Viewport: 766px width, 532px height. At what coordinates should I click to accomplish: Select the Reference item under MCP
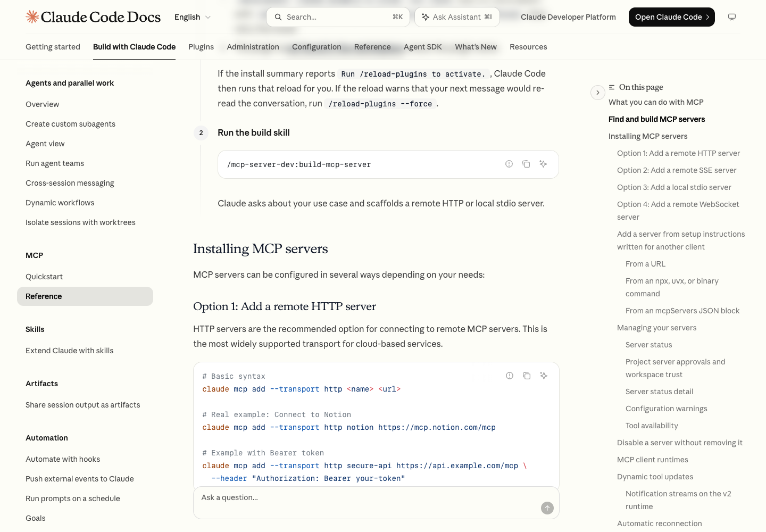click(x=85, y=296)
